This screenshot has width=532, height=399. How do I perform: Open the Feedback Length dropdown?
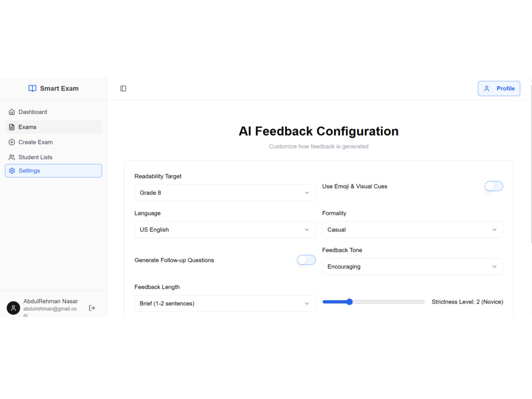coord(225,304)
